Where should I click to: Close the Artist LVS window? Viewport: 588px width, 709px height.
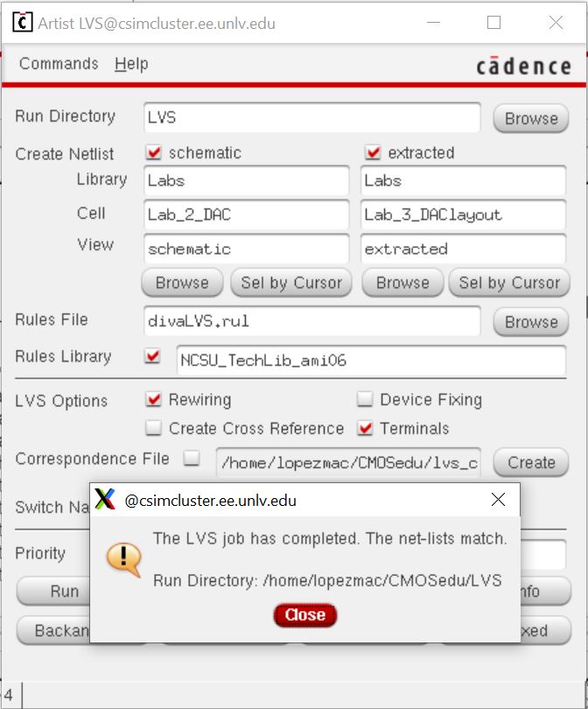pos(556,22)
